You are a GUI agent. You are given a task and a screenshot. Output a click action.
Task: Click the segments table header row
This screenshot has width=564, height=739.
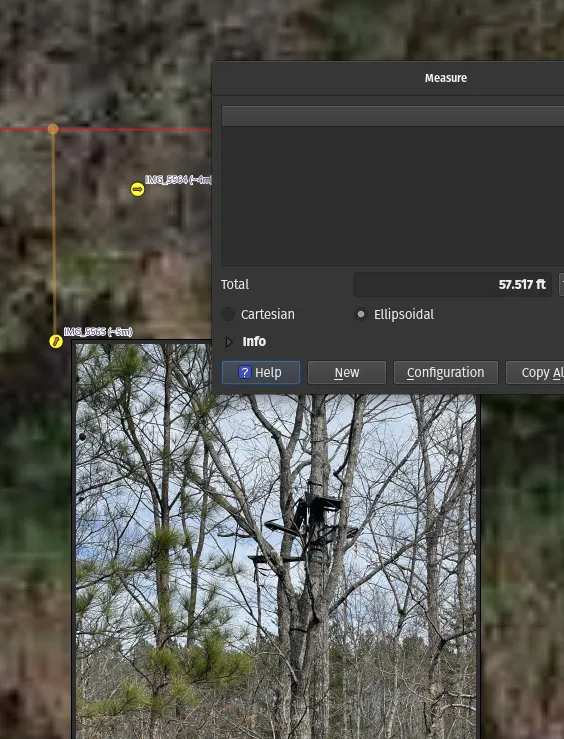pyautogui.click(x=392, y=116)
